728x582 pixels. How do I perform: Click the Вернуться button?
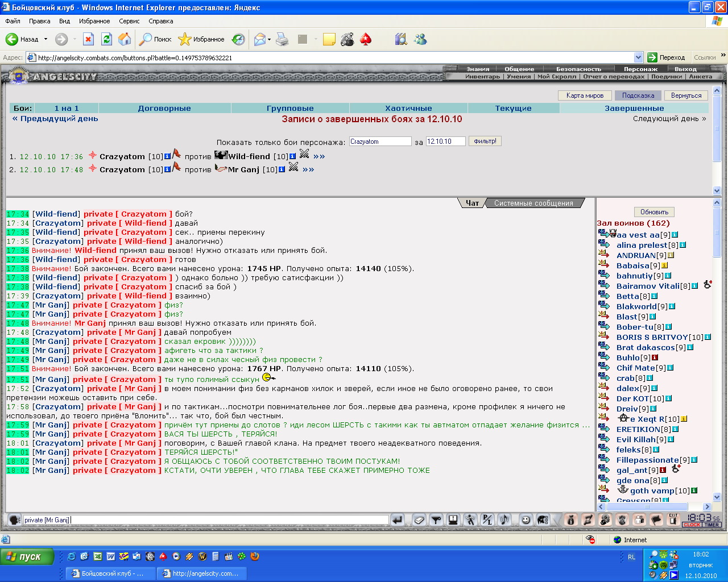(x=686, y=95)
